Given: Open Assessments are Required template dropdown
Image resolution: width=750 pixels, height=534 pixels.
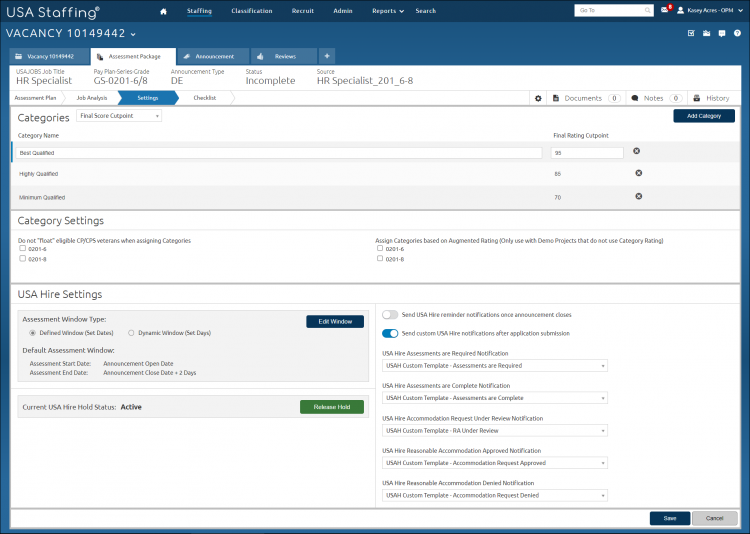Looking at the screenshot, I should point(495,366).
